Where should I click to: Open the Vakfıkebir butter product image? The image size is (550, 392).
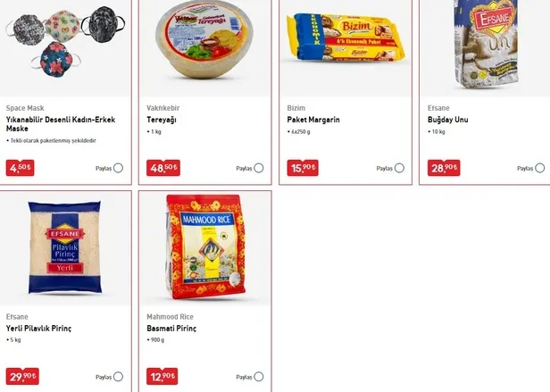[204, 39]
